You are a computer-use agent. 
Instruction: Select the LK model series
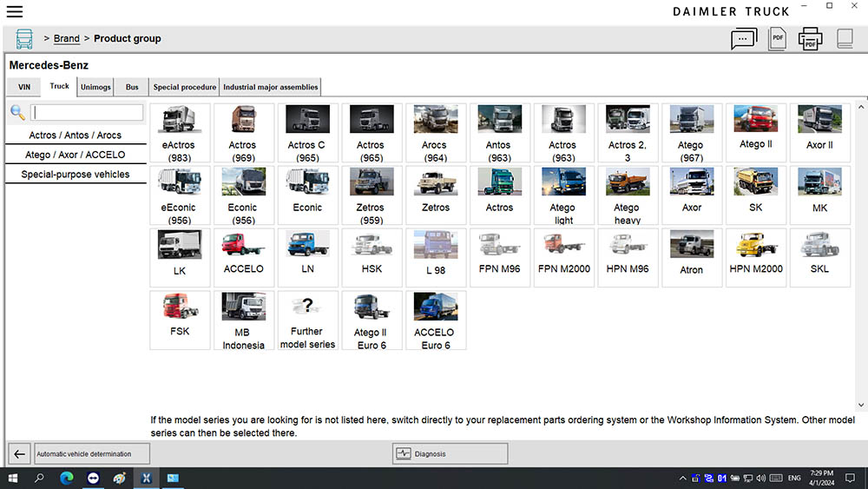(x=180, y=257)
